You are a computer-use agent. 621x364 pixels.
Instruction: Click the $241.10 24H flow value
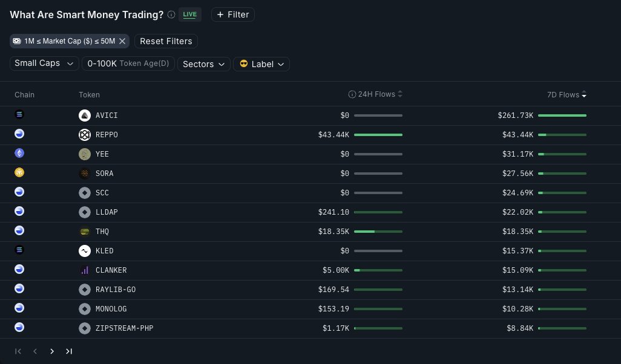tap(334, 212)
